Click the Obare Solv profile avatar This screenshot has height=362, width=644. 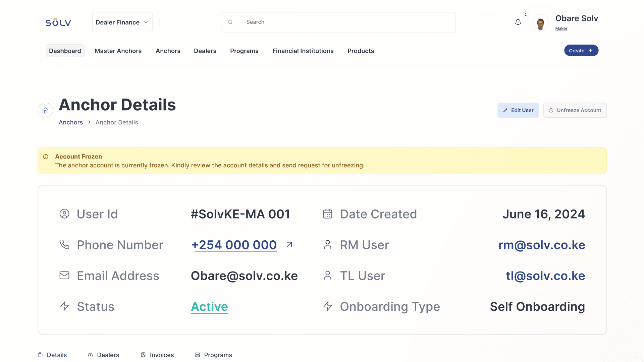tap(540, 23)
